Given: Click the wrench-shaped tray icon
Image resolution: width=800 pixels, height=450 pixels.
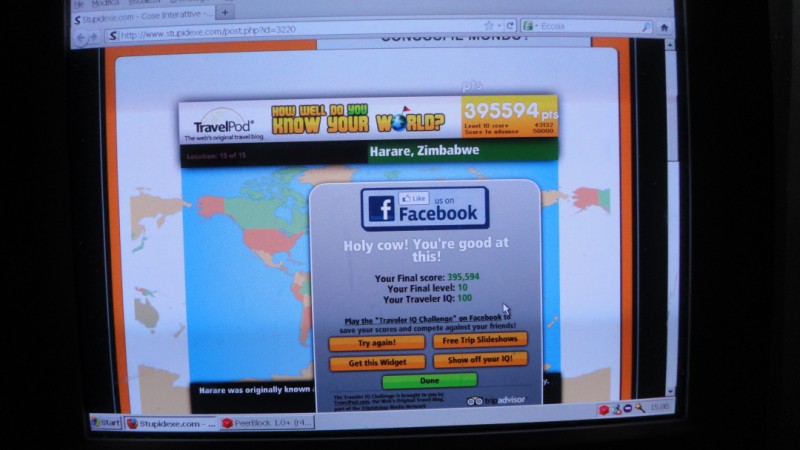Looking at the screenshot, I should pos(639,408).
